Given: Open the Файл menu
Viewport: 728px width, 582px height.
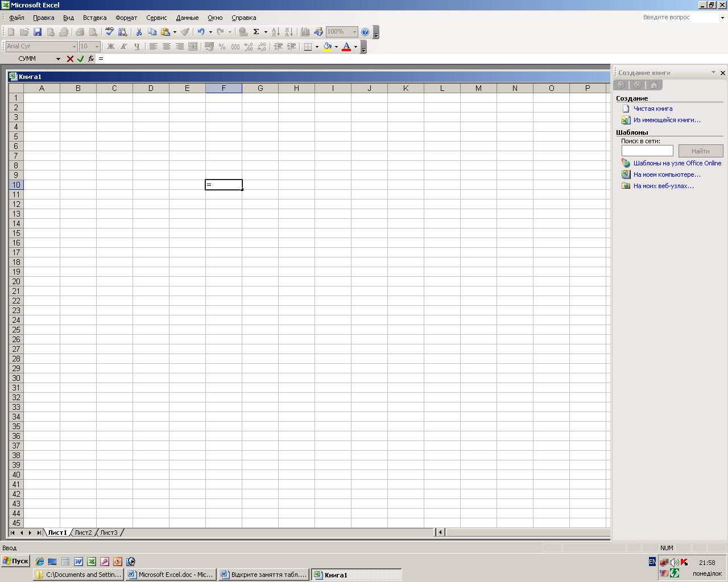Looking at the screenshot, I should [x=16, y=18].
